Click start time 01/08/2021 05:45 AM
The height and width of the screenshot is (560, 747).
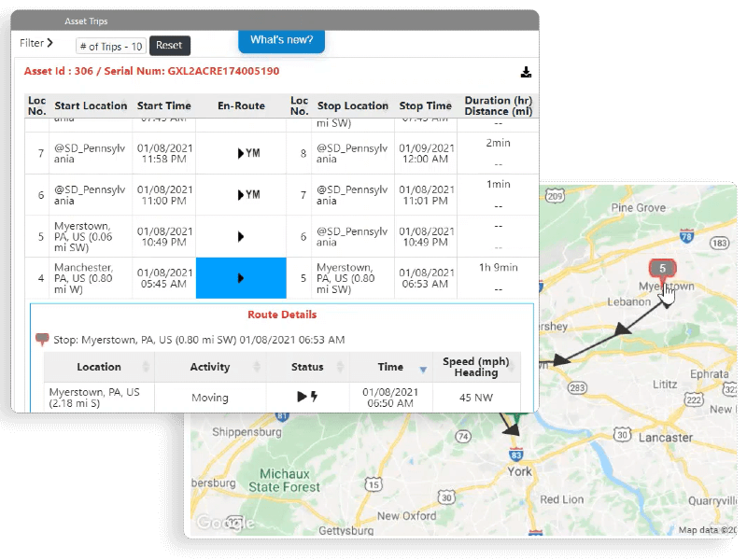pyautogui.click(x=164, y=278)
